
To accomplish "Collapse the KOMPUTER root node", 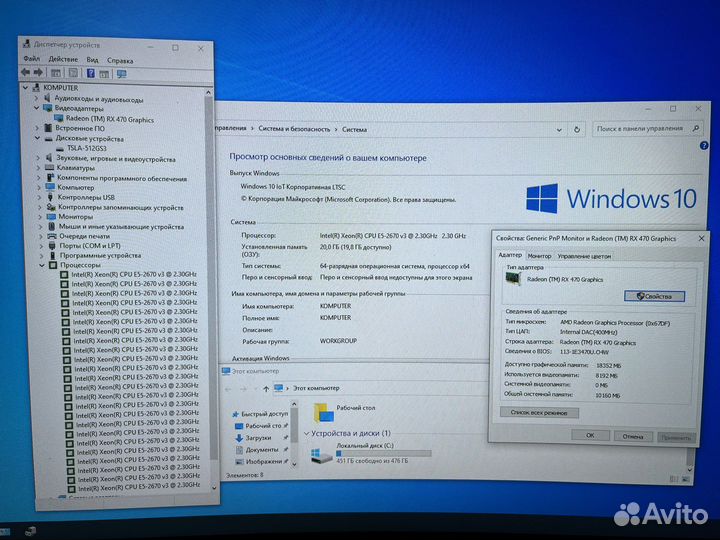I will [26, 87].
